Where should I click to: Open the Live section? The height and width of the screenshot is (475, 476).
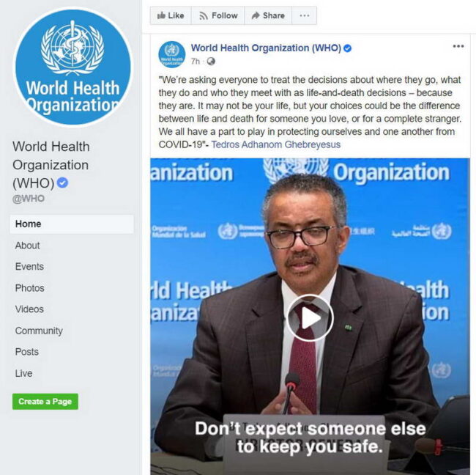tap(23, 373)
